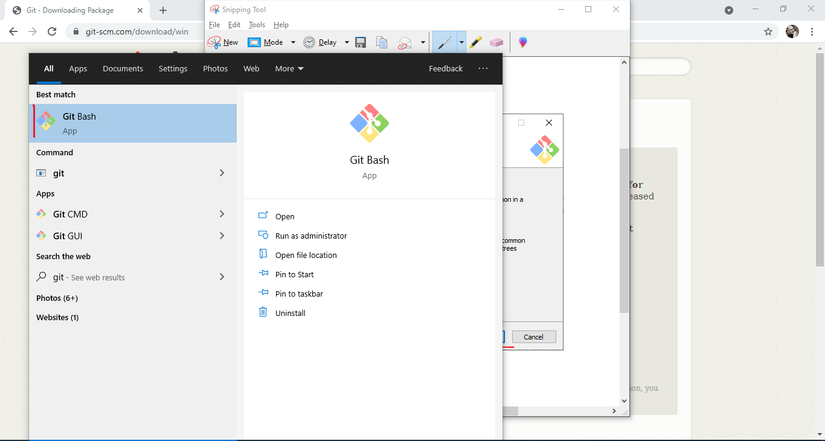The height and width of the screenshot is (441, 825).
Task: Click Uninstall for Git Bash
Action: (290, 313)
